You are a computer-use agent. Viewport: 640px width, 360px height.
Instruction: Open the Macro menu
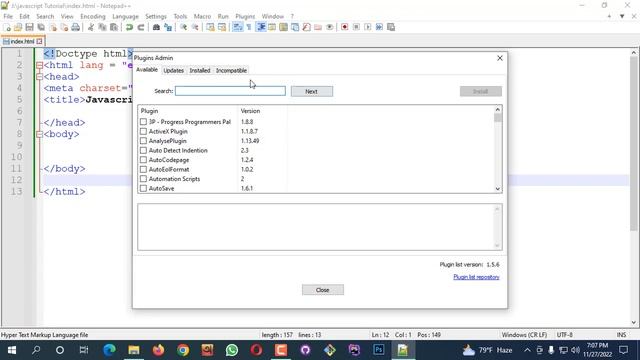click(x=202, y=16)
